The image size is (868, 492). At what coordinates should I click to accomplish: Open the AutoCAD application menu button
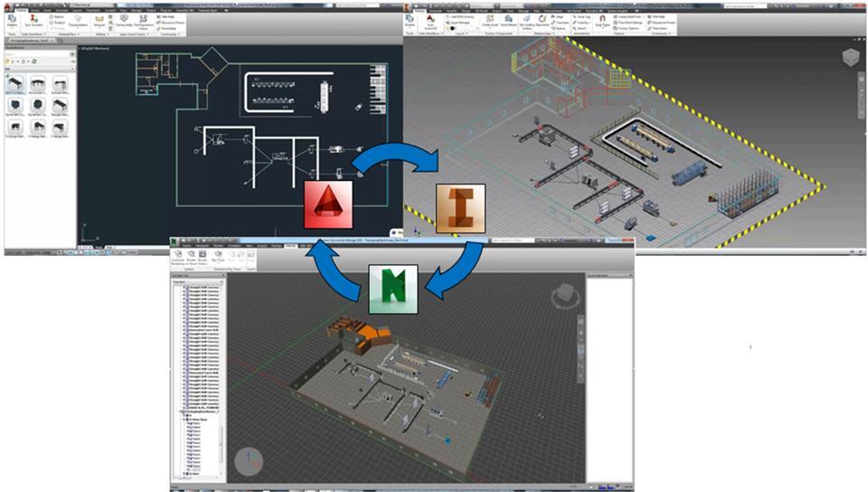(6, 6)
